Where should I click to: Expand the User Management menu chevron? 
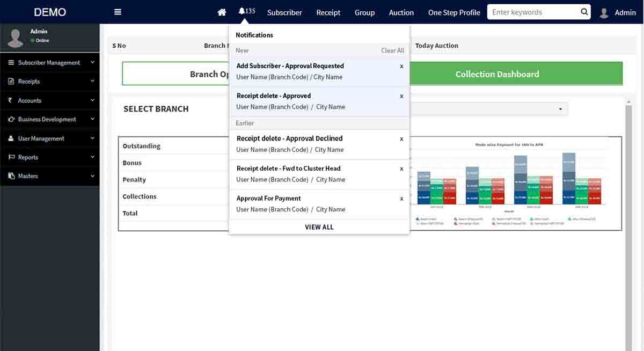click(x=92, y=138)
